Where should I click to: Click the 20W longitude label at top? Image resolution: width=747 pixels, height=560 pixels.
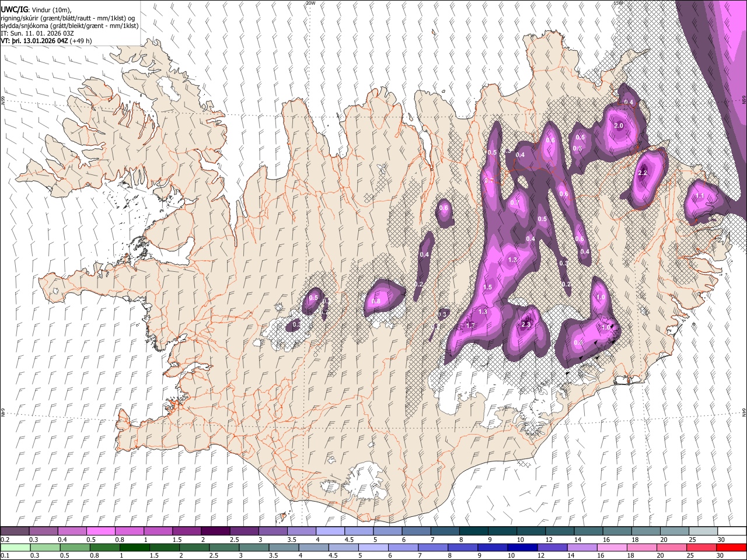tap(310, 3)
